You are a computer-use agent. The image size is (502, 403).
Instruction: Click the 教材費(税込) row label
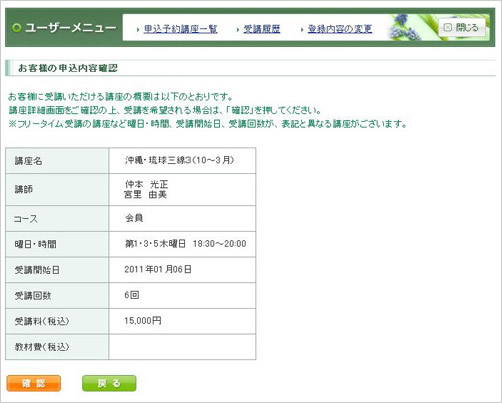pos(42,347)
